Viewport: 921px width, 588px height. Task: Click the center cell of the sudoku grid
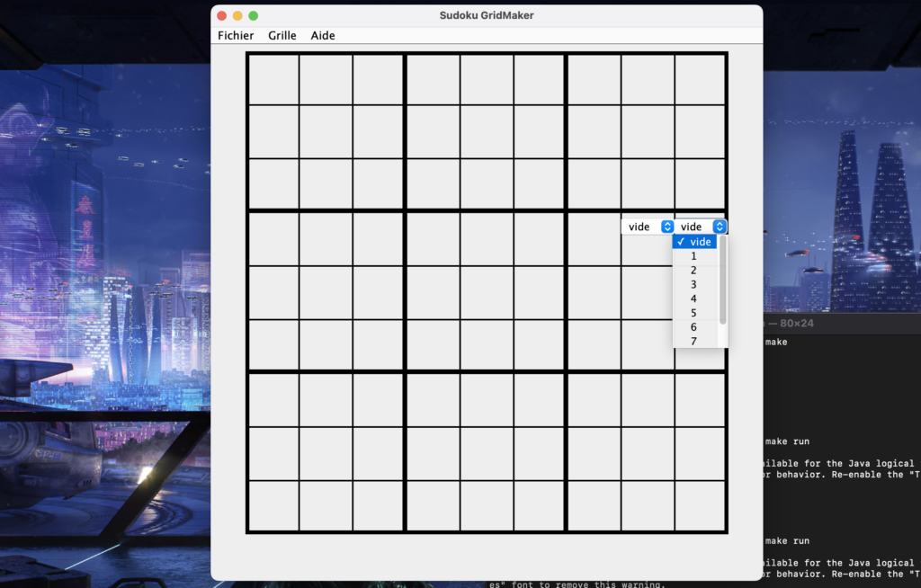click(x=487, y=292)
